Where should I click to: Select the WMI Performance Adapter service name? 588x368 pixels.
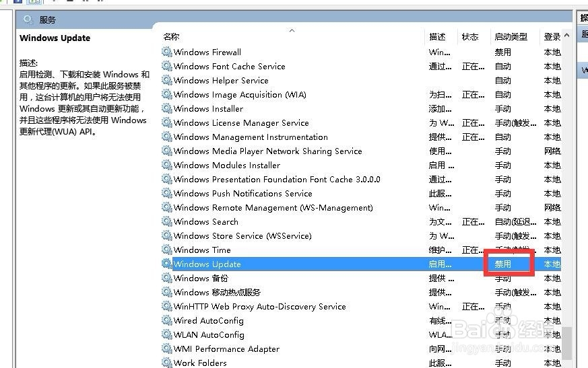(x=226, y=349)
